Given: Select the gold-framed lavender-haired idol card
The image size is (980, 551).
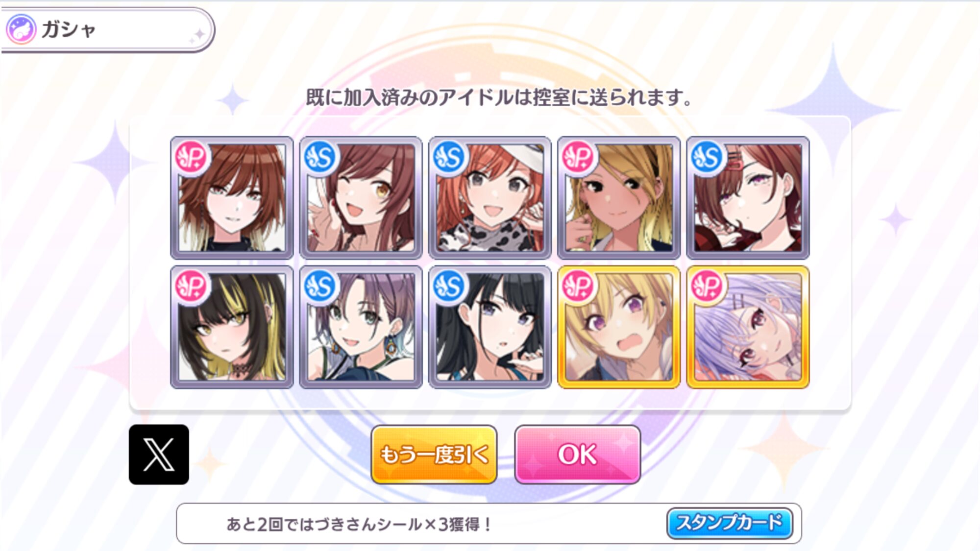Looking at the screenshot, I should 748,327.
